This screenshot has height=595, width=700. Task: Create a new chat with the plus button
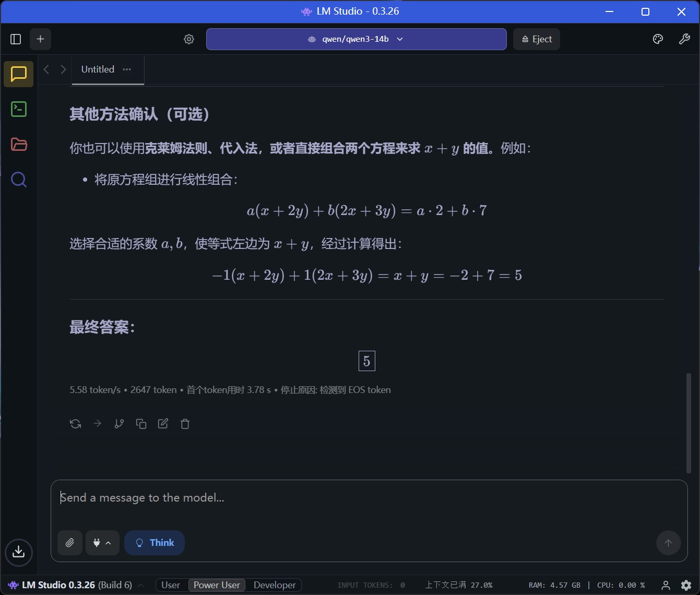point(41,39)
